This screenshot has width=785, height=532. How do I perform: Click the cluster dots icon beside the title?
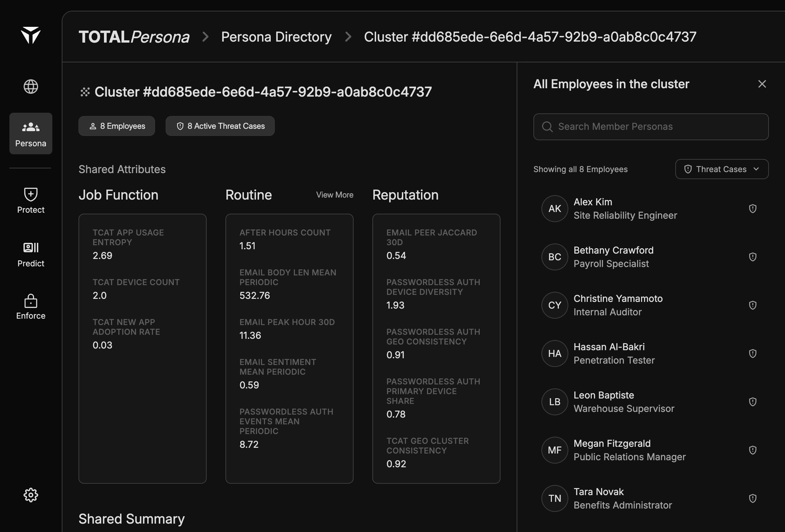[x=85, y=92]
